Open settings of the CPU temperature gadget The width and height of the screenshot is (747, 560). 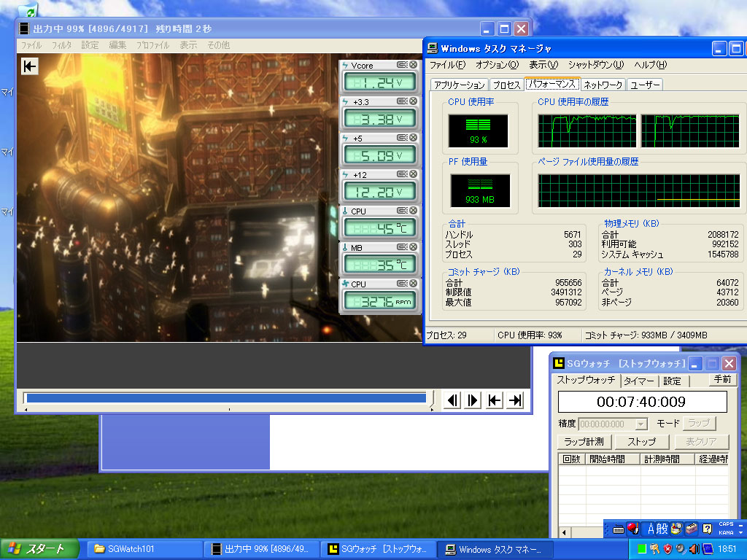[x=402, y=211]
